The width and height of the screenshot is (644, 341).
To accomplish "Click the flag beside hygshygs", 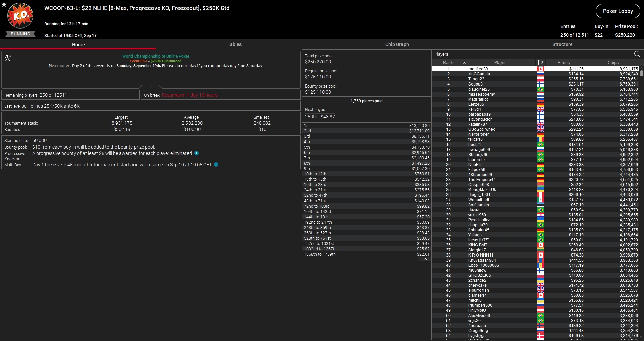I will [540, 336].
